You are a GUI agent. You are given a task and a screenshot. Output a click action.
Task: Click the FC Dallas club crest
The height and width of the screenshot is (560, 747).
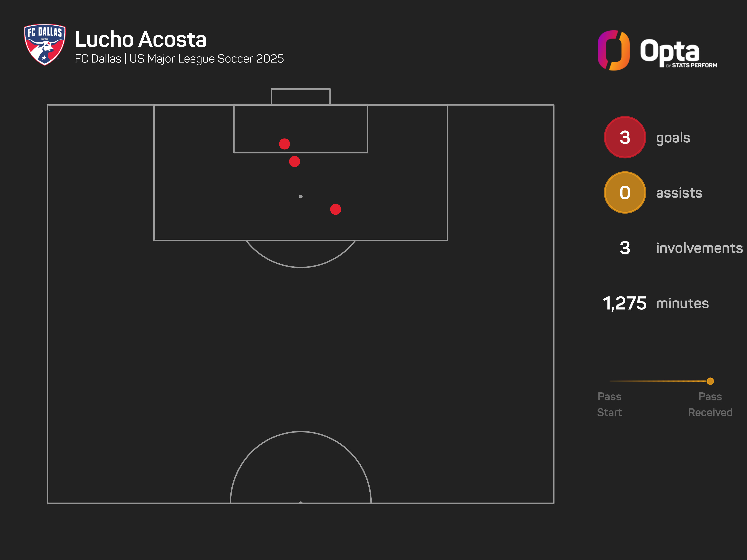(x=45, y=44)
